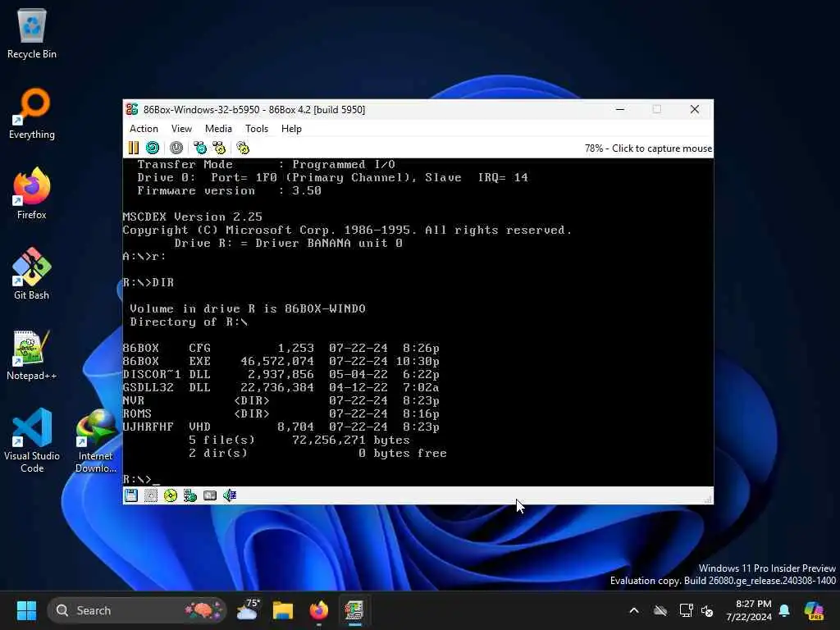Screen dimensions: 840x630
Task: Open Firefox from the taskbar
Action: [x=319, y=610]
